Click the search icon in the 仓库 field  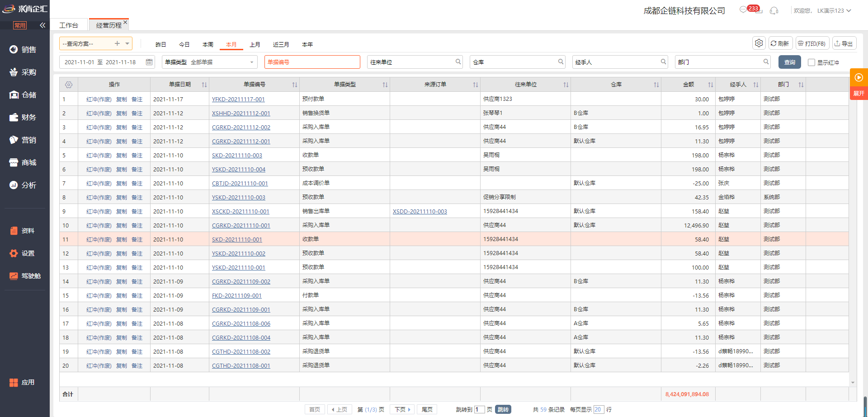click(561, 62)
